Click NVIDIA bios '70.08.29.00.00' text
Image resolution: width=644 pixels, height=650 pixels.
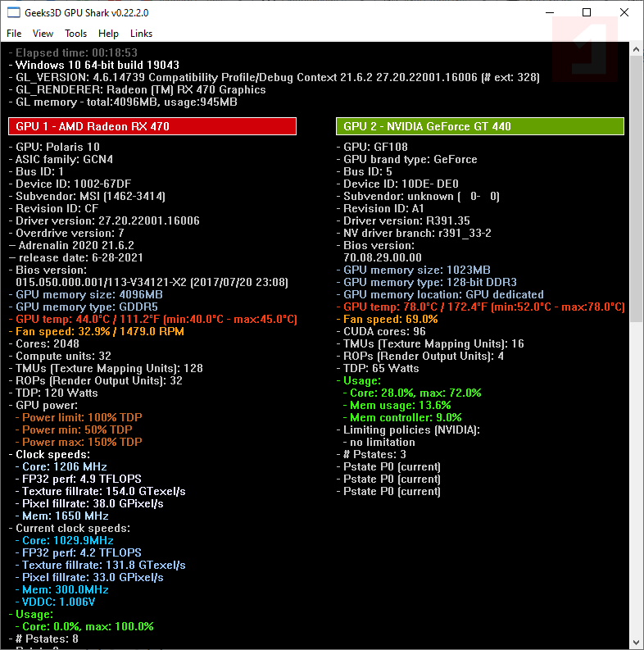(383, 258)
